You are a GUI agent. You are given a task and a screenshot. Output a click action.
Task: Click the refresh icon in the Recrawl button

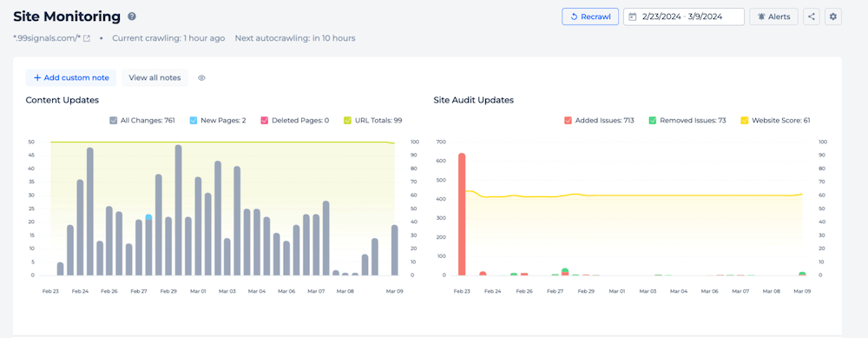574,17
